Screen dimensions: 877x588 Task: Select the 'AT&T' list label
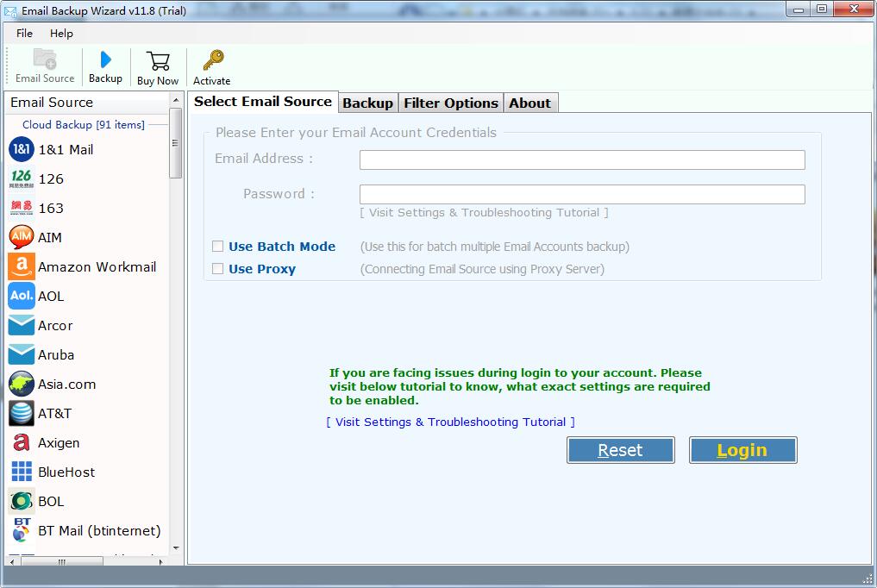tap(55, 414)
